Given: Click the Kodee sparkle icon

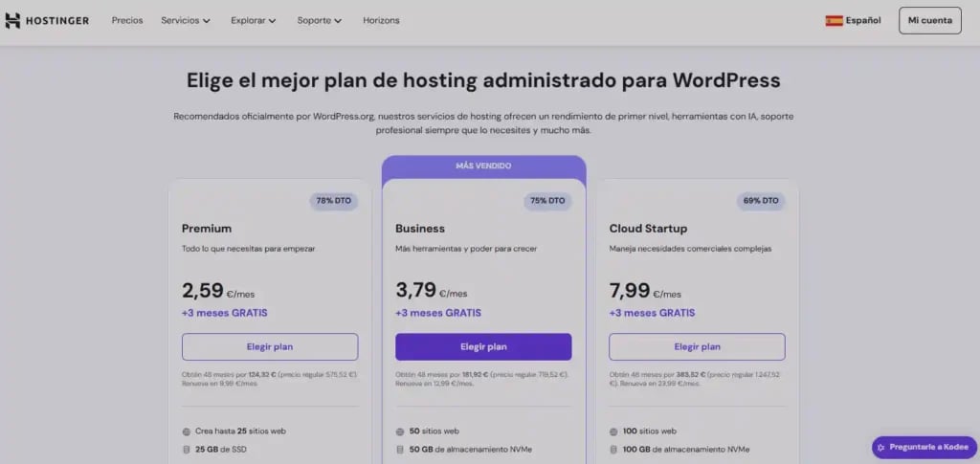Looking at the screenshot, I should tap(881, 448).
